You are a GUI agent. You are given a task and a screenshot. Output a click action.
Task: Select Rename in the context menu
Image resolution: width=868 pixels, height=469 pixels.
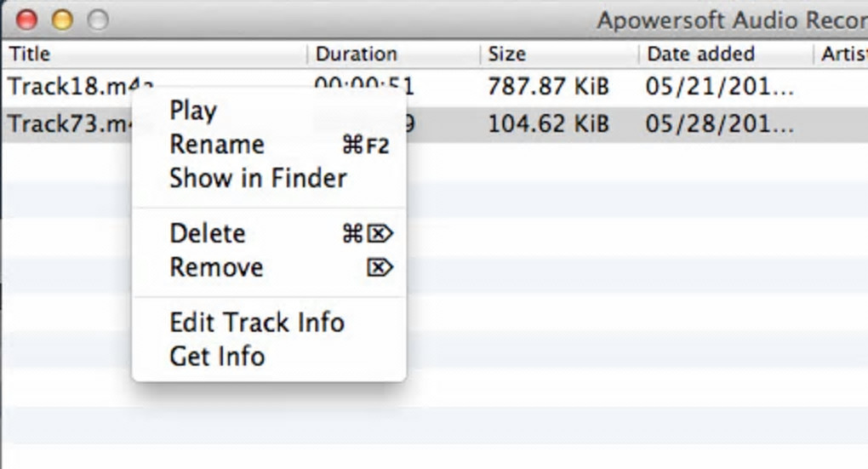217,145
